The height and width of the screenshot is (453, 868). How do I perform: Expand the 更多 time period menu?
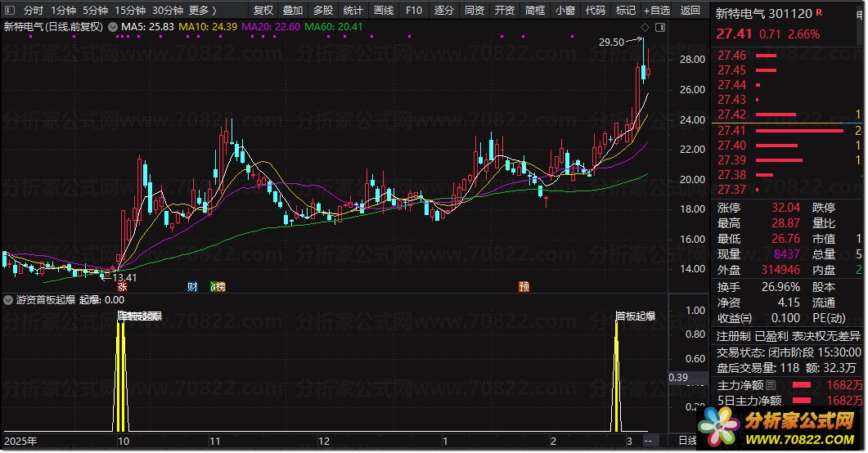coord(202,11)
